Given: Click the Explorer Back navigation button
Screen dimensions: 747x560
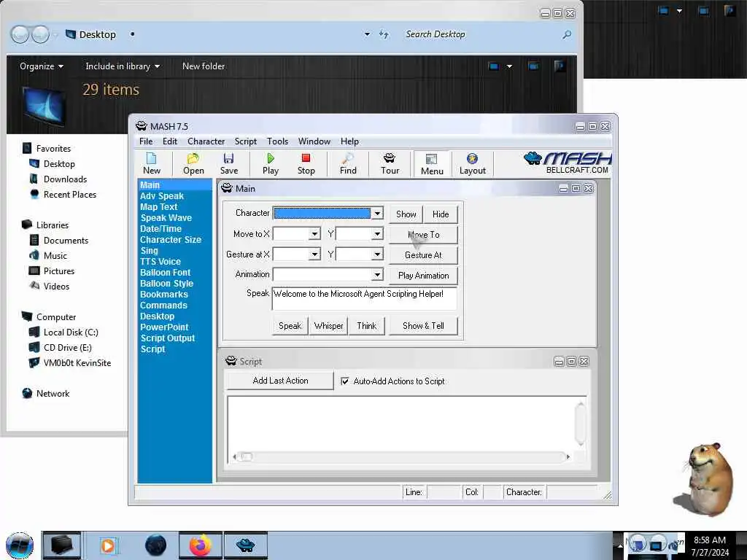Looking at the screenshot, I should tap(20, 35).
